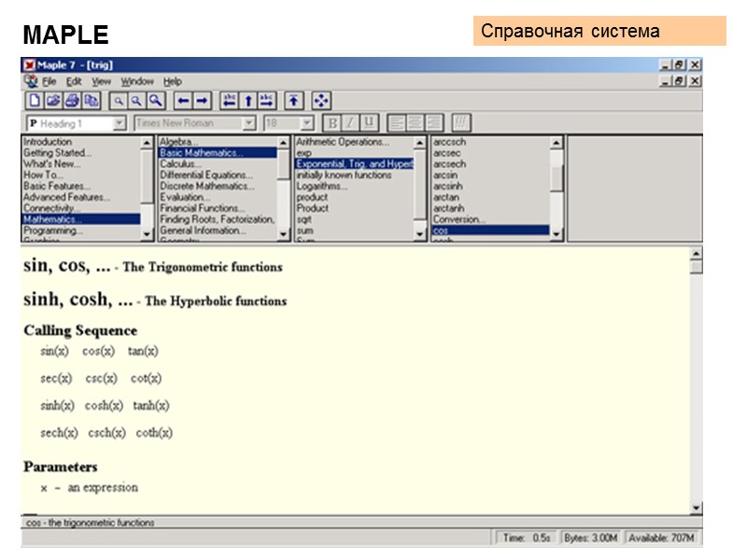
Task: Click up scroll arrow of second topic list
Action: click(283, 143)
